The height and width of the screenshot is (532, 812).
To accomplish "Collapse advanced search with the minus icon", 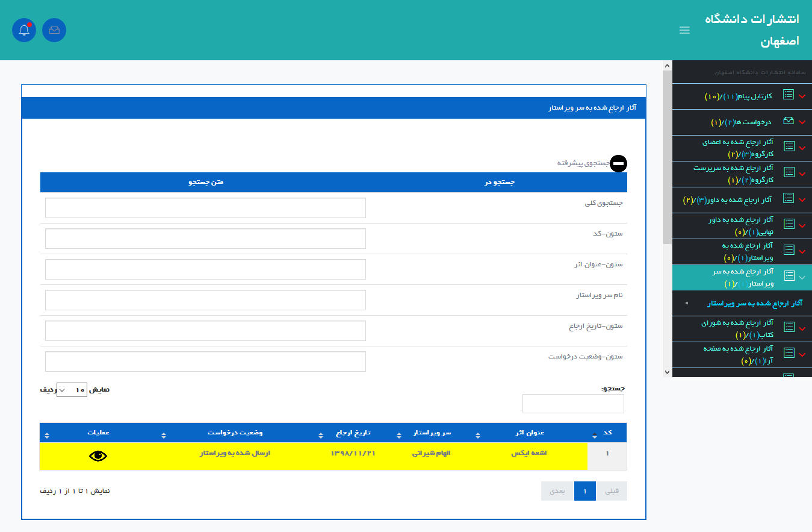I will [618, 163].
